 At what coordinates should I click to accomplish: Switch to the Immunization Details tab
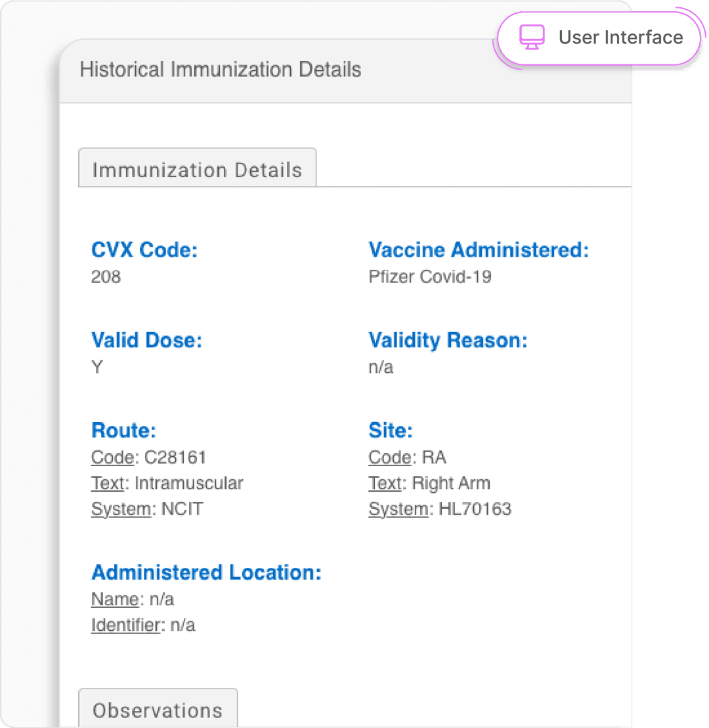pyautogui.click(x=197, y=170)
